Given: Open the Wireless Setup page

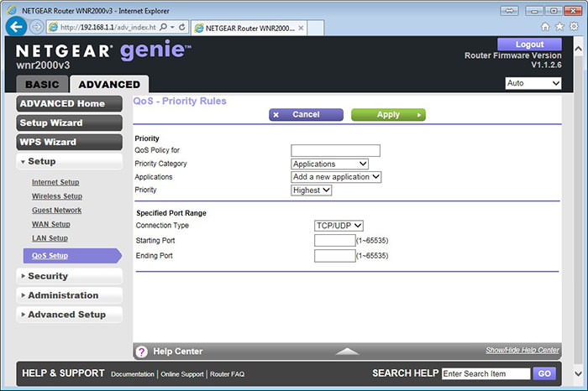Looking at the screenshot, I should tap(57, 196).
